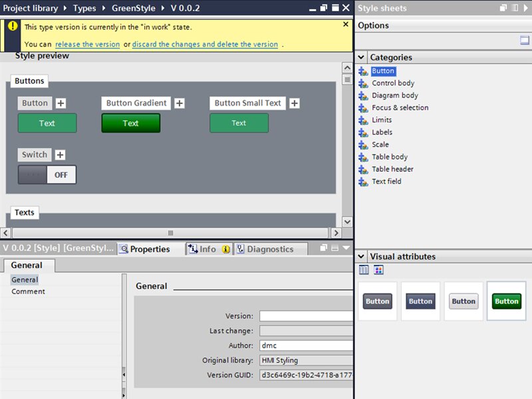Viewport: 532px width, 399px height.
Task: Select the light gray Button visual attribute
Action: (x=464, y=301)
